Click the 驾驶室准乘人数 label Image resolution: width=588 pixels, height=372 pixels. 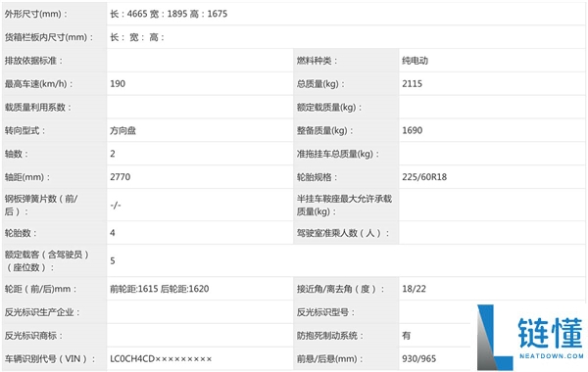coord(343,233)
